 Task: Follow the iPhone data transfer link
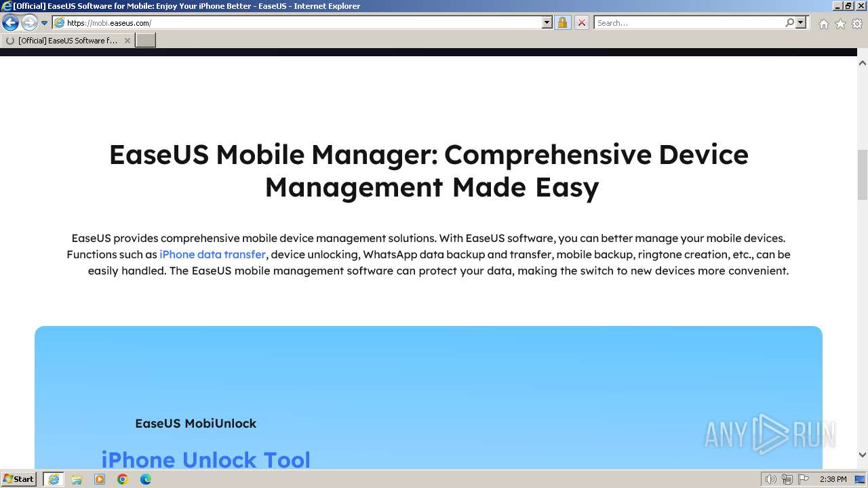tap(212, 255)
